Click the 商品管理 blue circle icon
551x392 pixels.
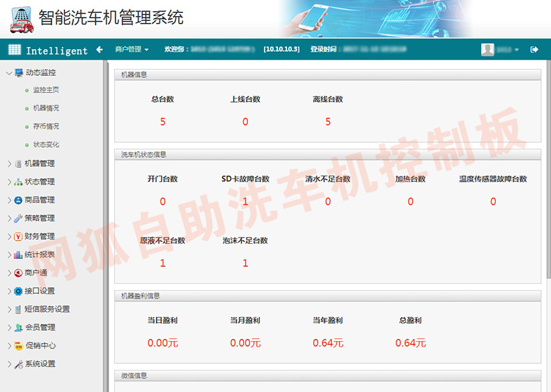18,200
